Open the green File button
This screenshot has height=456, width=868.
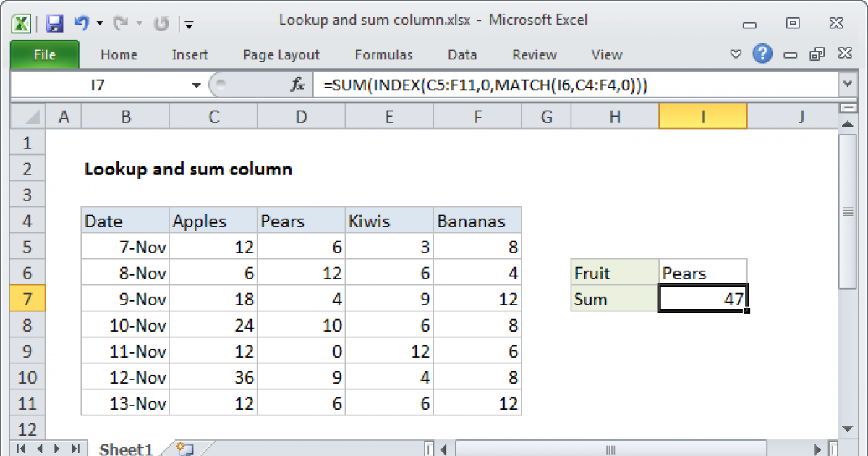click(x=43, y=55)
